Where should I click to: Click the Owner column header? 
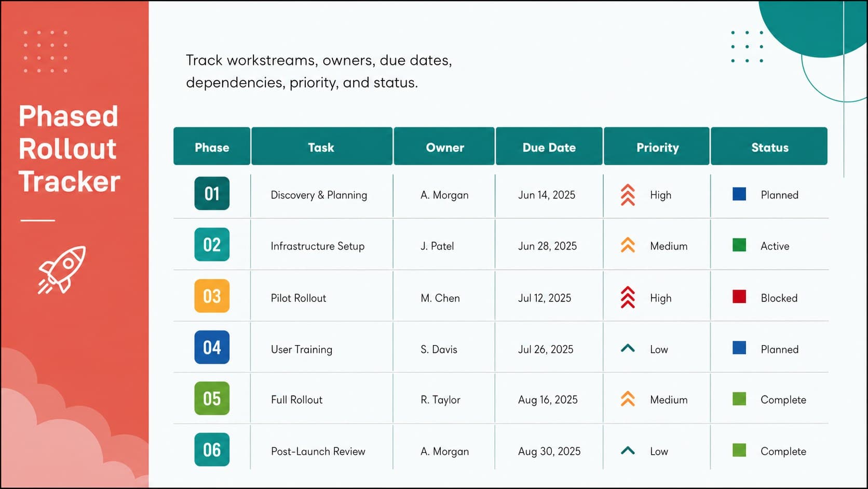(x=444, y=146)
